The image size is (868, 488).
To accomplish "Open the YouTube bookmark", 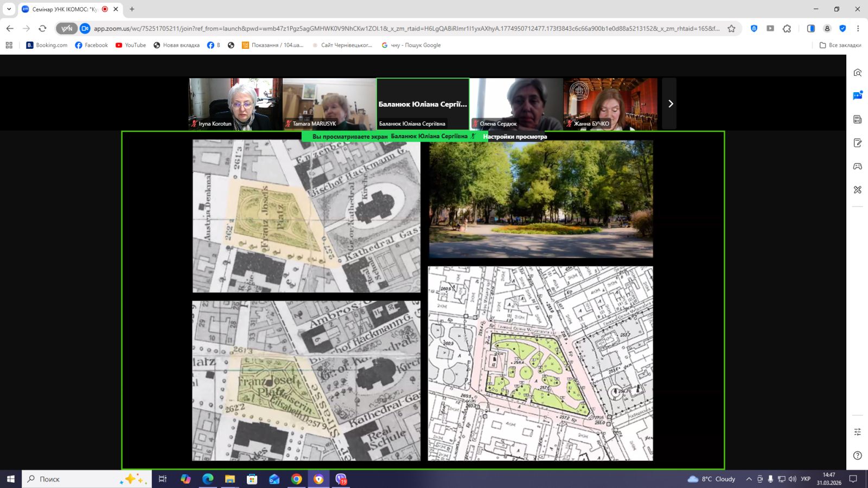I will (131, 45).
